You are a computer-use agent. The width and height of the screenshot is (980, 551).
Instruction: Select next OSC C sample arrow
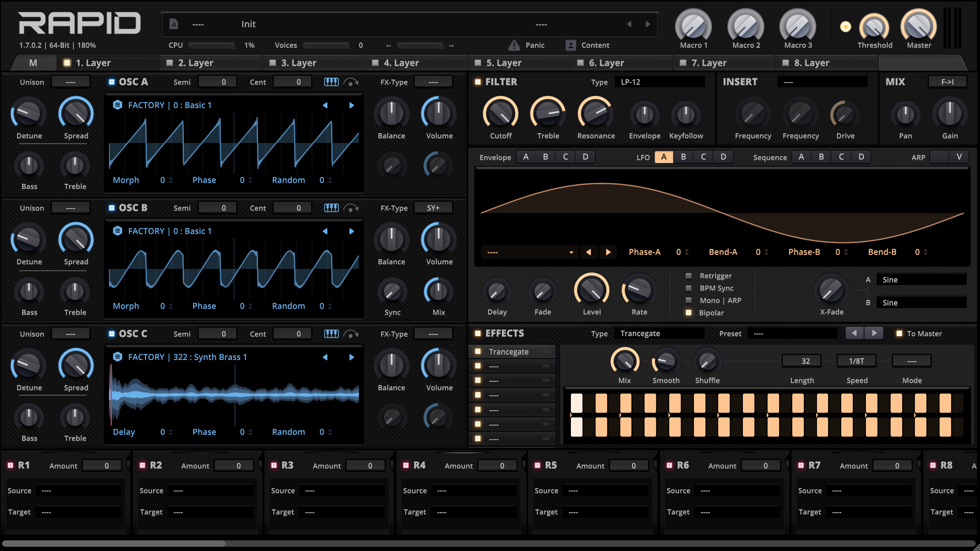(352, 357)
